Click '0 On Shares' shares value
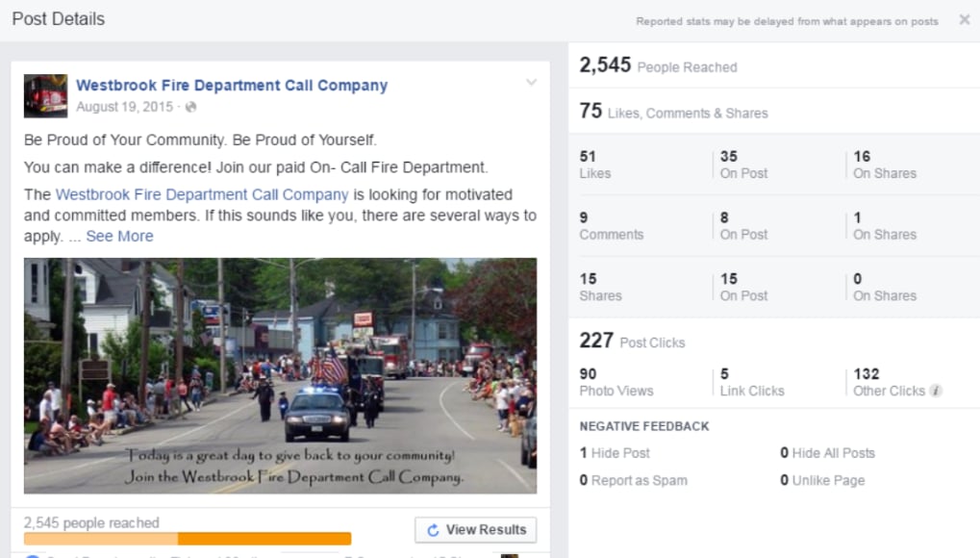The image size is (980, 558). click(x=885, y=287)
